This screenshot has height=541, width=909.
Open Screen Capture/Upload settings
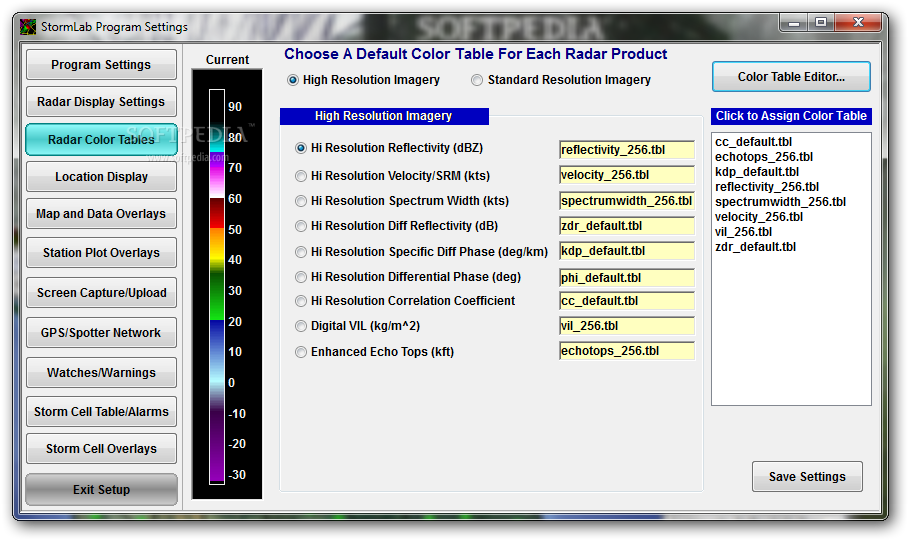pos(101,293)
